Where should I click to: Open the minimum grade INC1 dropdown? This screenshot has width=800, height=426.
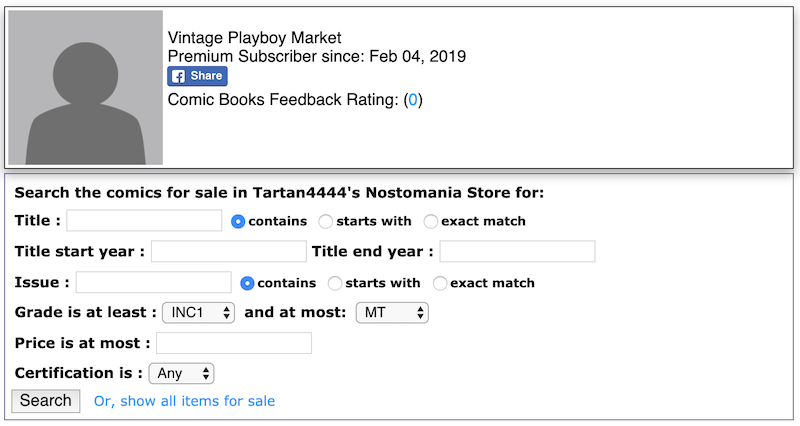click(198, 313)
